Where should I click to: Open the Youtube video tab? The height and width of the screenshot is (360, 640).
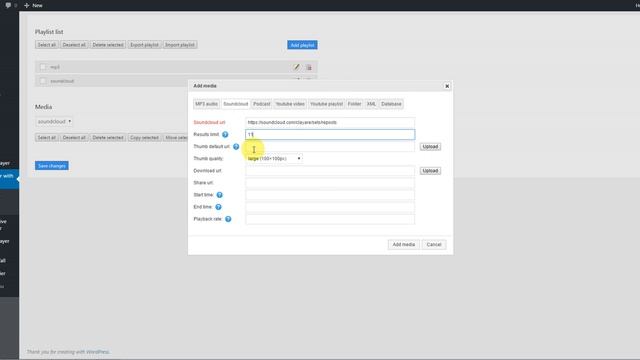290,104
